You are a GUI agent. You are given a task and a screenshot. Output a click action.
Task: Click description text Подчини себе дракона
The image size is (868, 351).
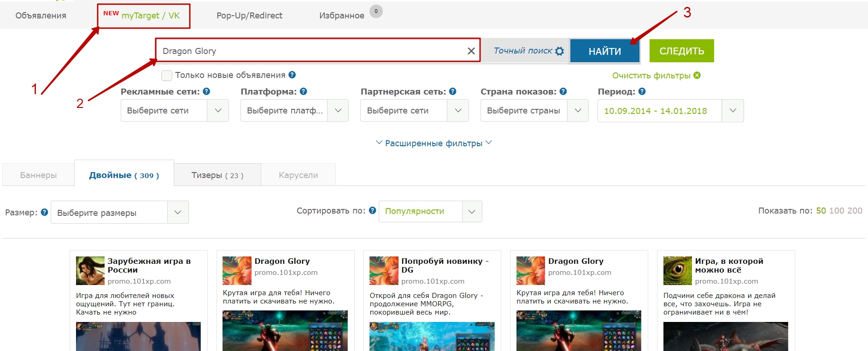(719, 303)
